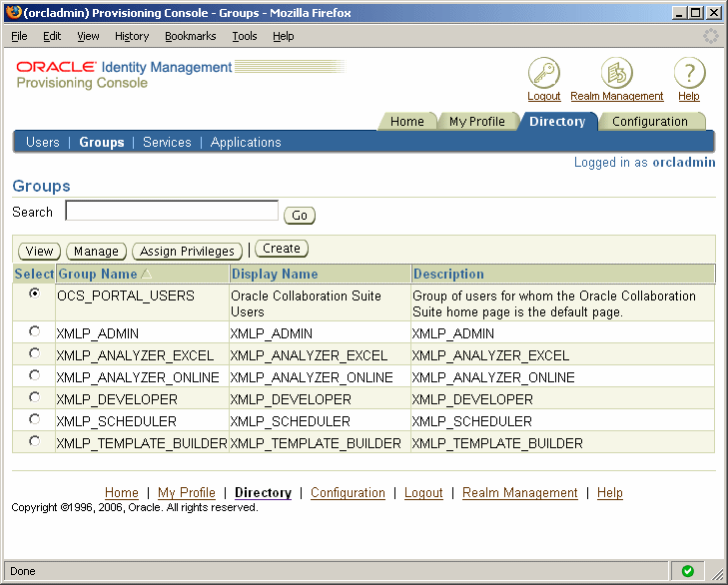Viewport: 728px width, 585px height.
Task: Click the Go search button
Action: click(x=300, y=216)
